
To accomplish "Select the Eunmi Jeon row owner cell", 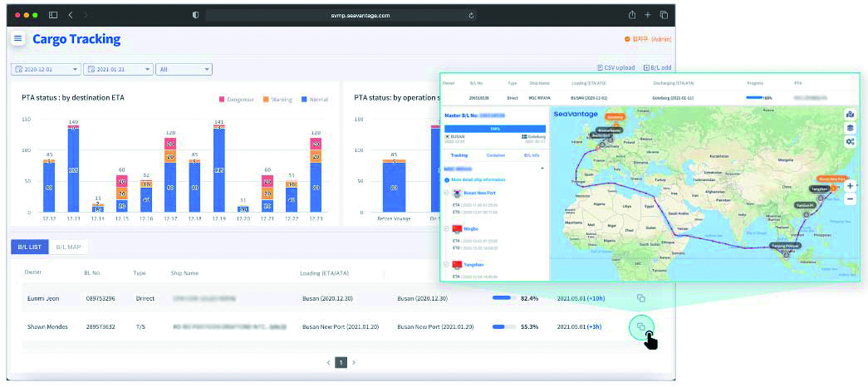I will [x=43, y=298].
